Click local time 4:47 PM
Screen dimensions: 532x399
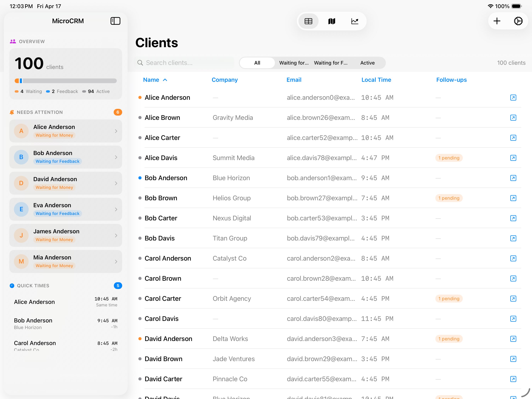point(375,158)
